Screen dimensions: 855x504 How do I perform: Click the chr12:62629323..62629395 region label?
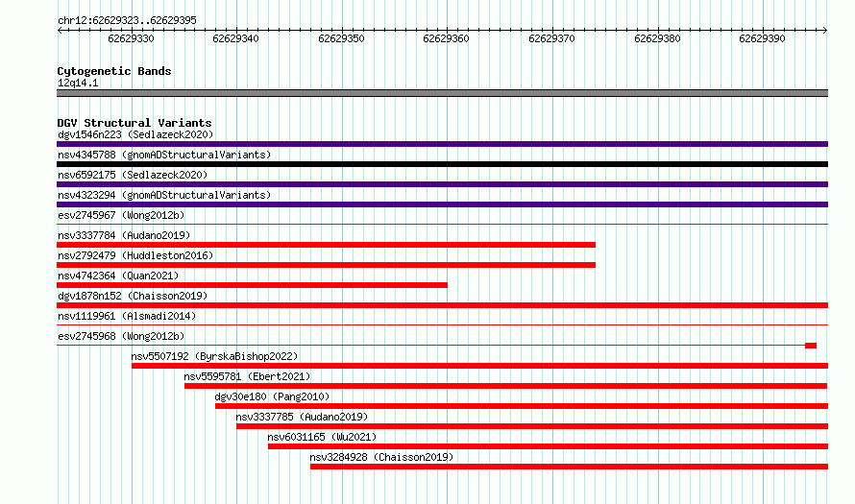point(127,20)
